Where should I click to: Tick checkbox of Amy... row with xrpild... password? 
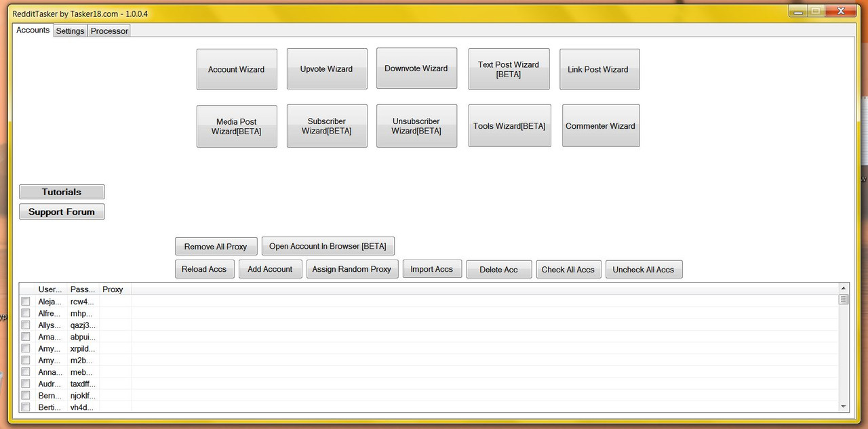click(26, 348)
